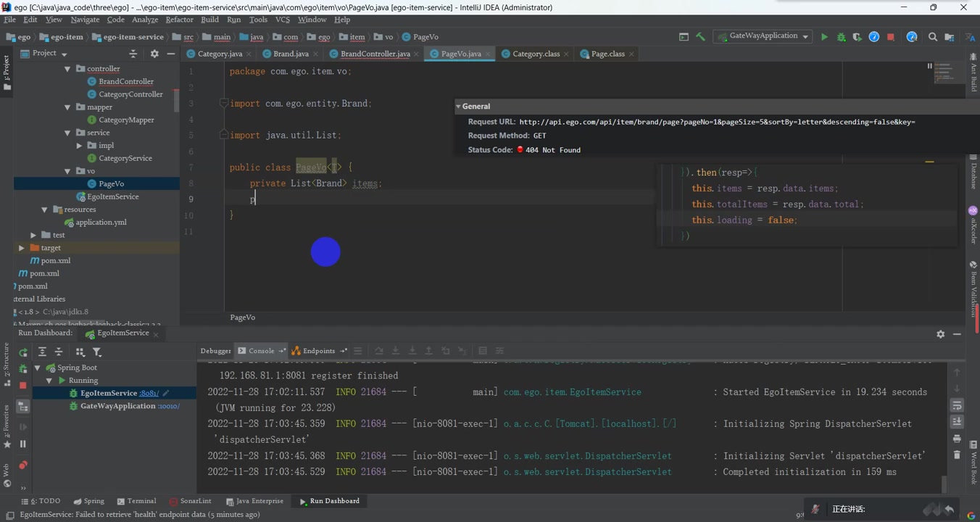The image size is (980, 522).
Task: Open the VCS menu
Action: coord(283,20)
